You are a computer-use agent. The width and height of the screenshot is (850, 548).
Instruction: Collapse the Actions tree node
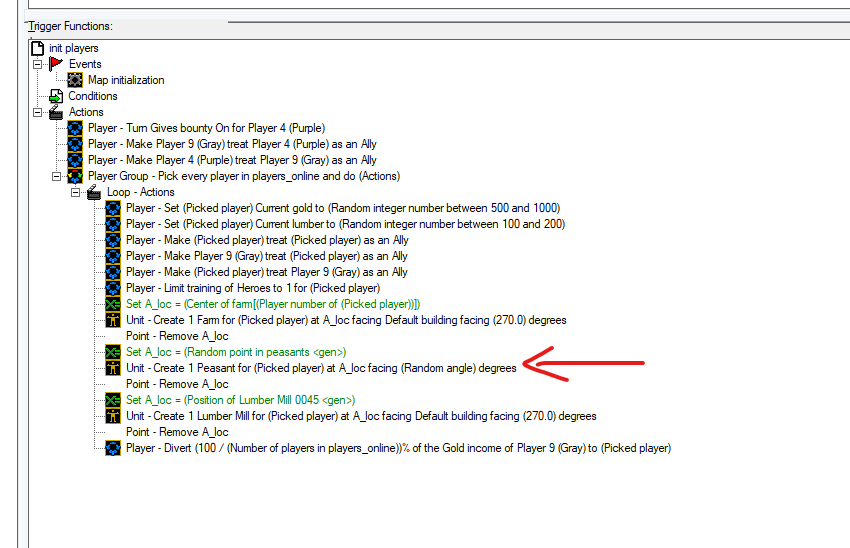pos(37,112)
